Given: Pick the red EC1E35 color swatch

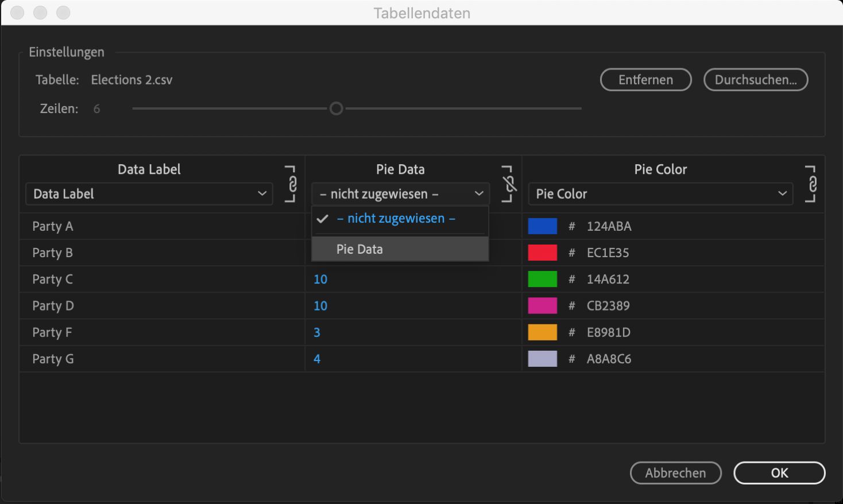Looking at the screenshot, I should [x=542, y=253].
